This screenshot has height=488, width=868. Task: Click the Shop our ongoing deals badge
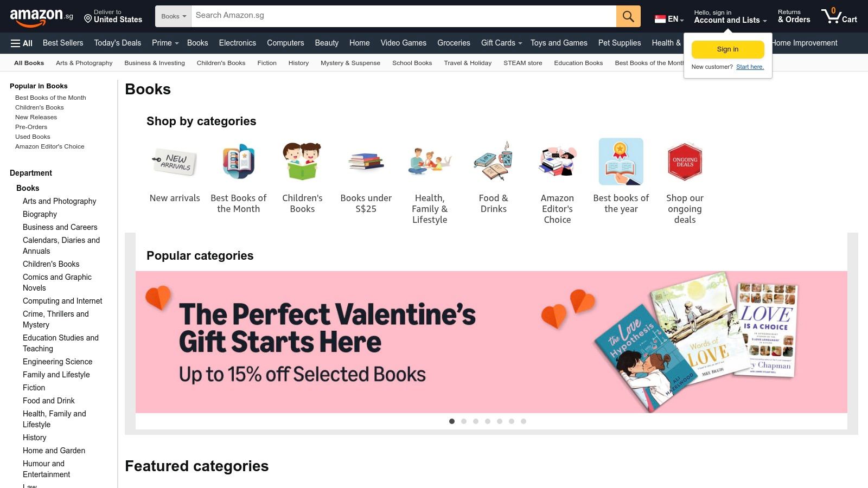click(x=685, y=161)
